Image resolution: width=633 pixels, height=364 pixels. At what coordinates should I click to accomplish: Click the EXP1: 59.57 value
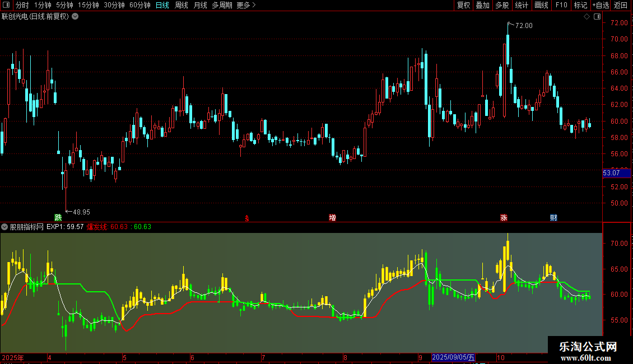tap(65, 227)
